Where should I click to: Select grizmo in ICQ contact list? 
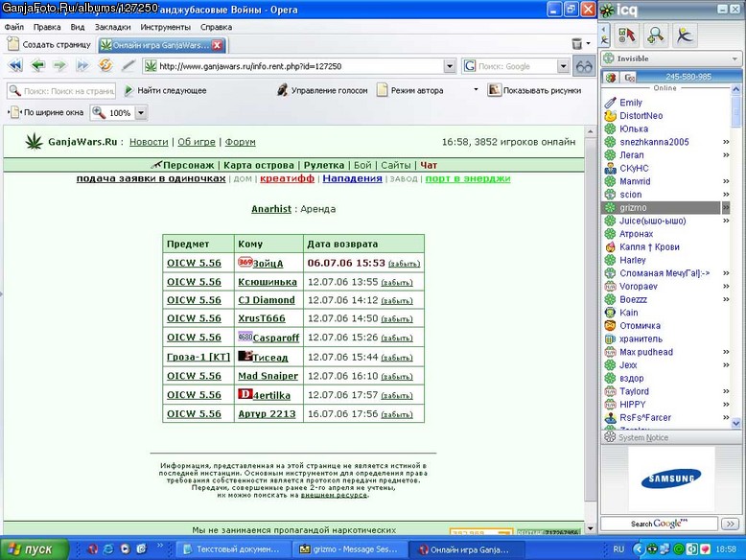[x=662, y=207]
